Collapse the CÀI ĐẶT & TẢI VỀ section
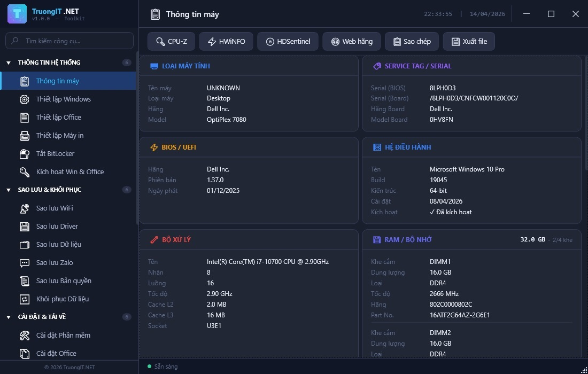 [x=9, y=317]
